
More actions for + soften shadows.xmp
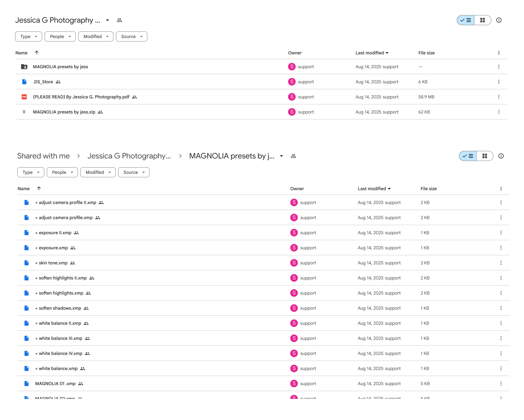click(501, 308)
